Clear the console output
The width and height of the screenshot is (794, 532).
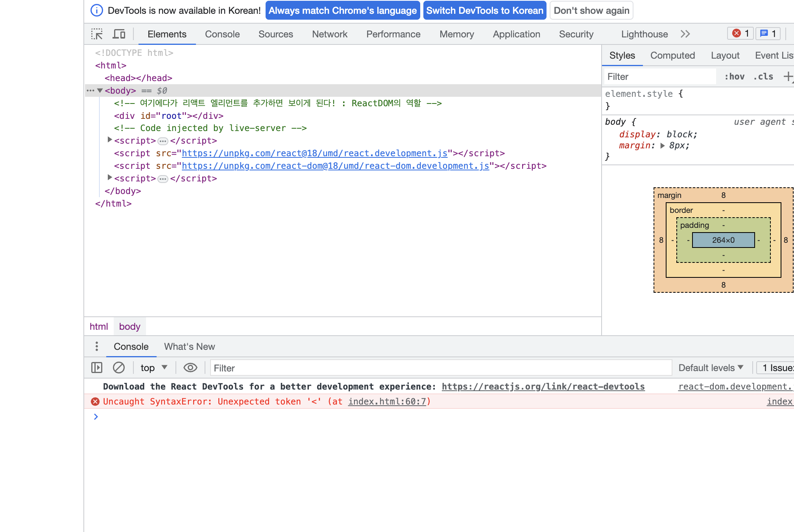(119, 368)
